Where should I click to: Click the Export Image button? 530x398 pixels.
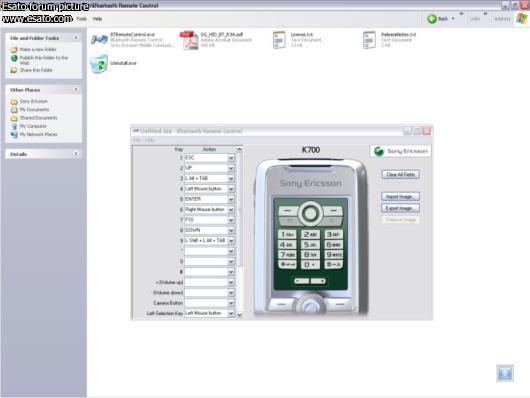tap(401, 208)
